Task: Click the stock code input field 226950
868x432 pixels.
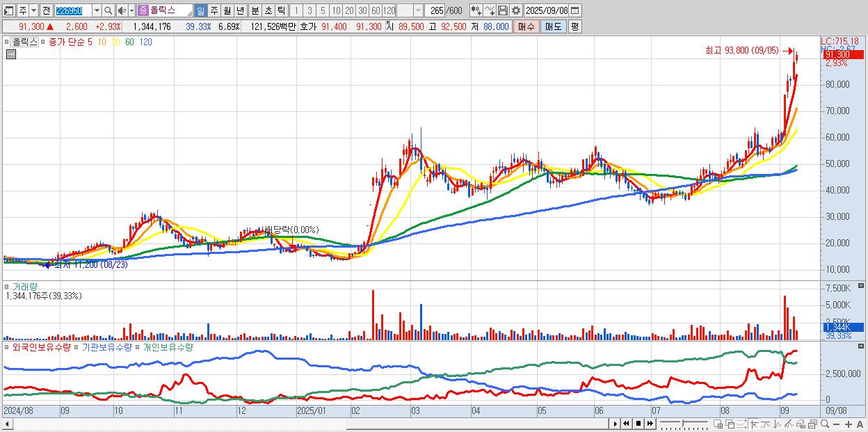Action: coord(72,10)
